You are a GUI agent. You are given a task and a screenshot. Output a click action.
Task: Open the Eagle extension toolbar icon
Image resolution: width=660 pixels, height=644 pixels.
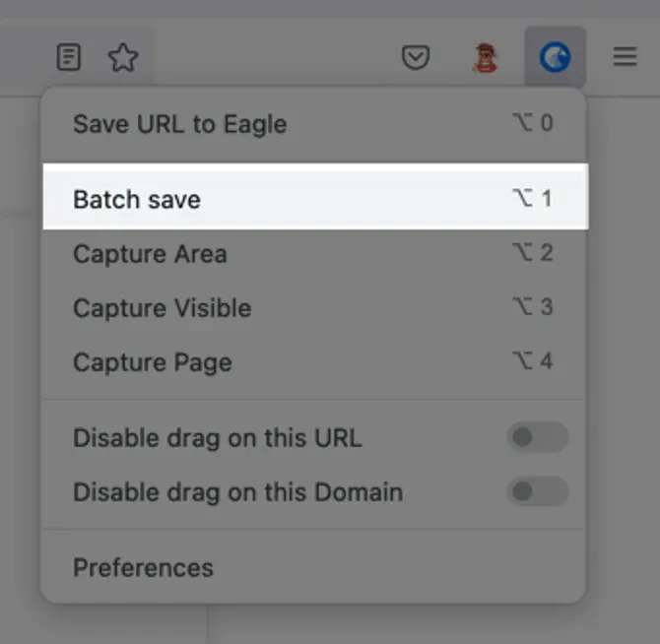coord(555,57)
